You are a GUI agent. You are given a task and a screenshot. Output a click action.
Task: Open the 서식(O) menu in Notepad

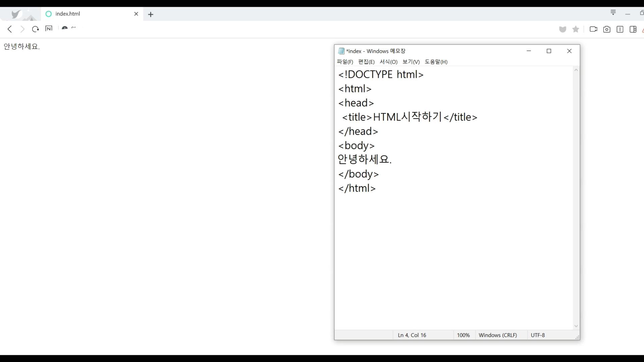[388, 62]
